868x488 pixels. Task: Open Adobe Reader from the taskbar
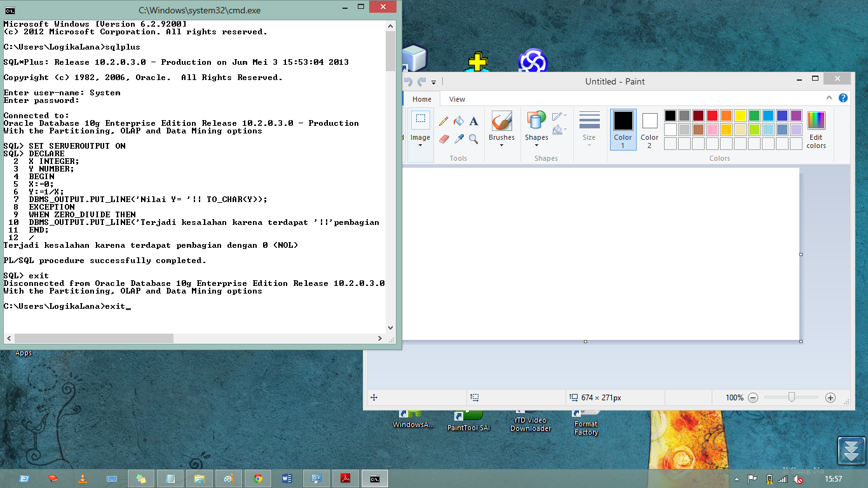click(x=346, y=478)
